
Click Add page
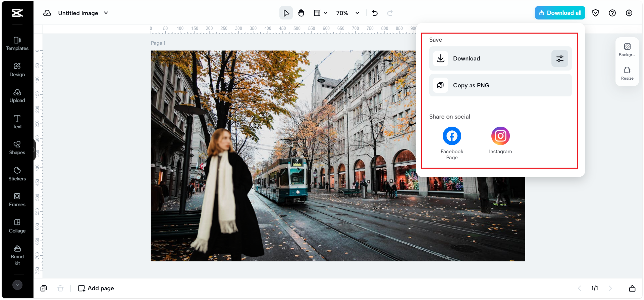[96, 288]
